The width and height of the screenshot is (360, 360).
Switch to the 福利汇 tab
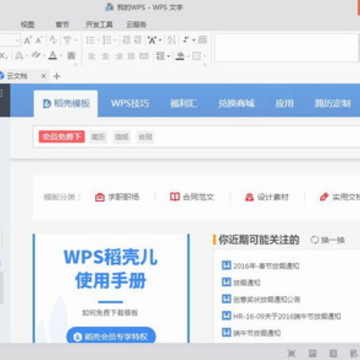click(183, 103)
